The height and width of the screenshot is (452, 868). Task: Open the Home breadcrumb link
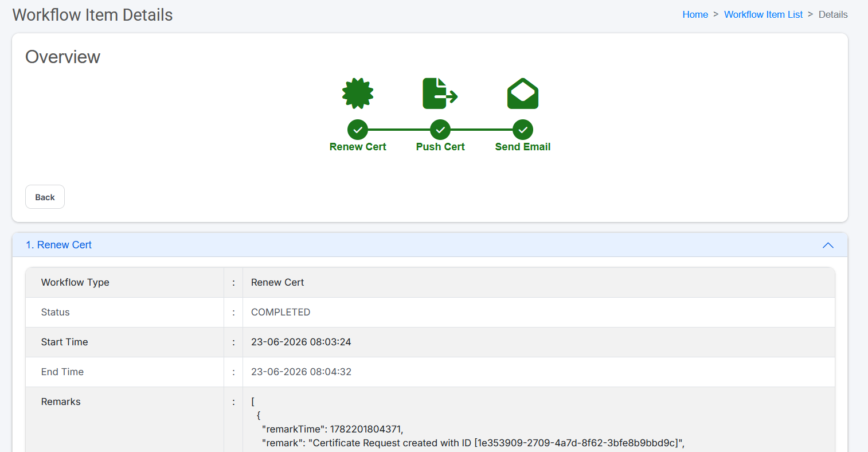tap(695, 15)
